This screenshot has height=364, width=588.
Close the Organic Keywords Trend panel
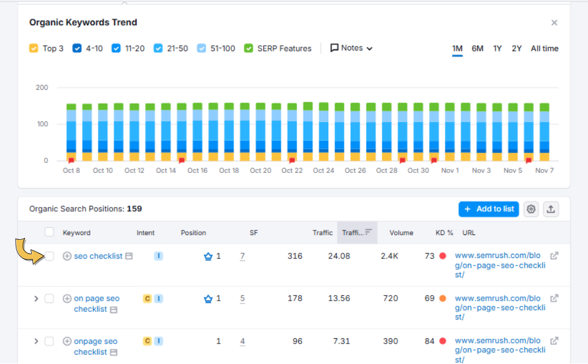tap(554, 23)
